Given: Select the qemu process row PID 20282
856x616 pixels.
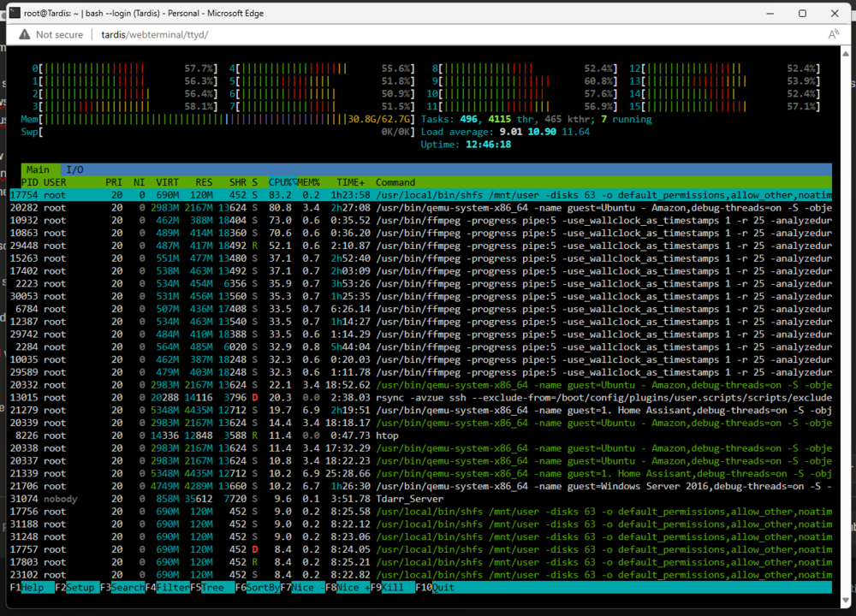Looking at the screenshot, I should pyautogui.click(x=421, y=208).
